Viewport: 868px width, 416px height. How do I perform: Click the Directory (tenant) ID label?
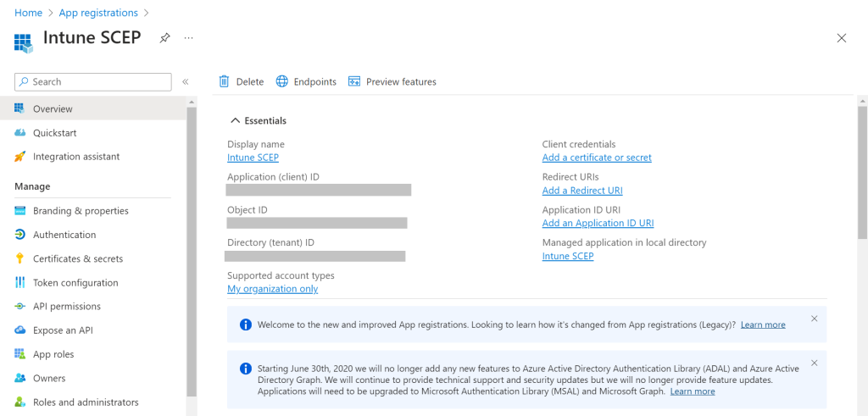pos(270,243)
